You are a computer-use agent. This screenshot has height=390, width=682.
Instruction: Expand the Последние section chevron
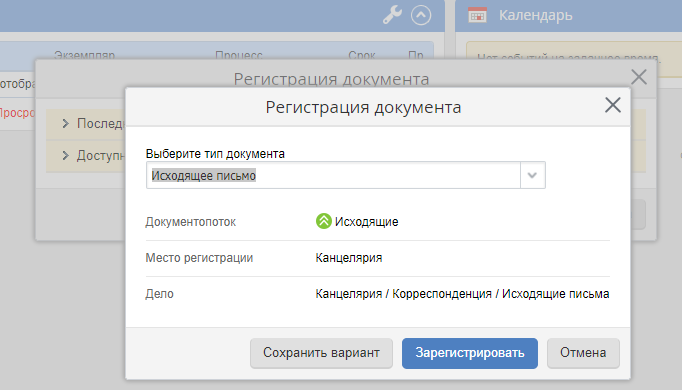66,123
